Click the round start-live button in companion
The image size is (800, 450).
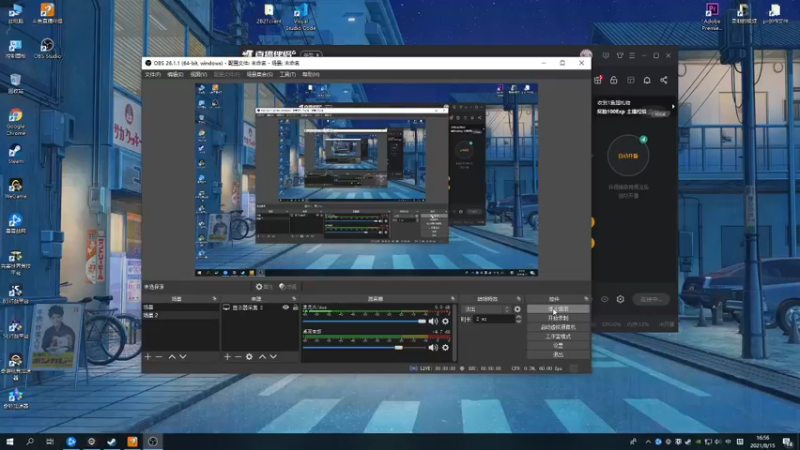(x=628, y=156)
